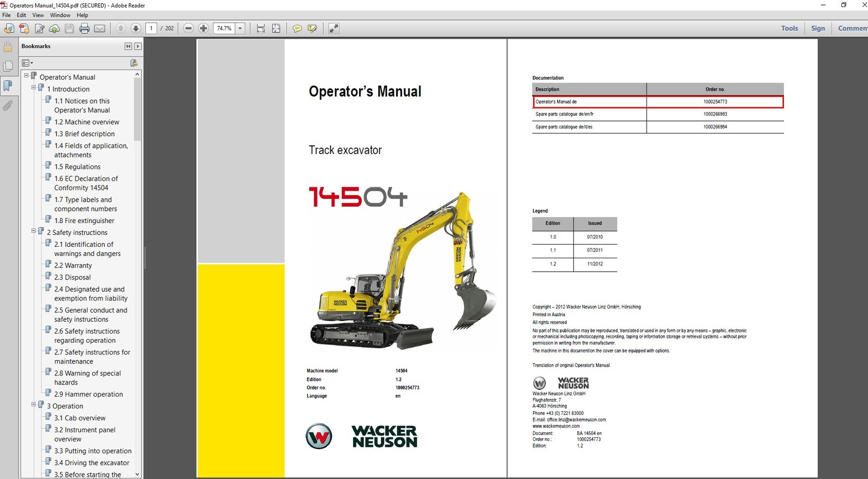Open the Sign pane
This screenshot has width=868, height=479.
point(818,28)
